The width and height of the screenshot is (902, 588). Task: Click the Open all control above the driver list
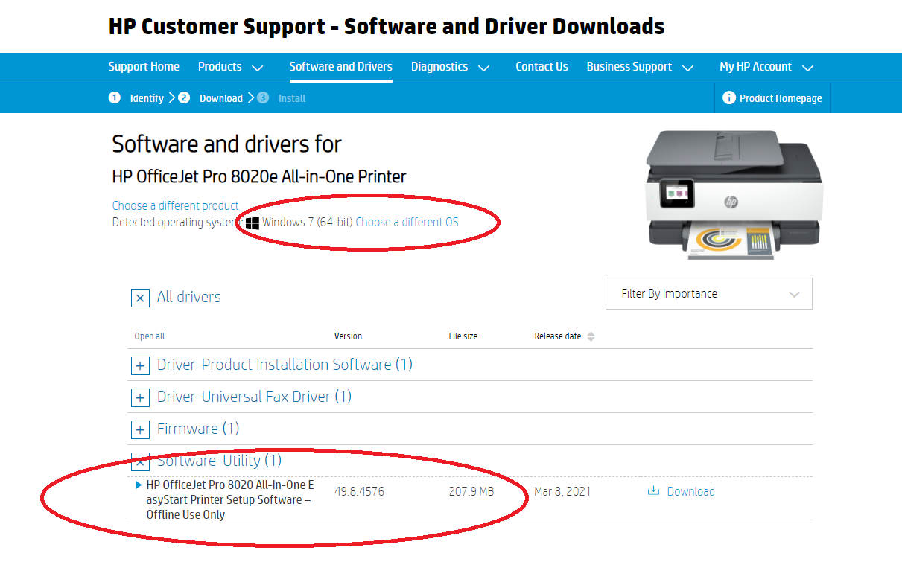tap(149, 336)
